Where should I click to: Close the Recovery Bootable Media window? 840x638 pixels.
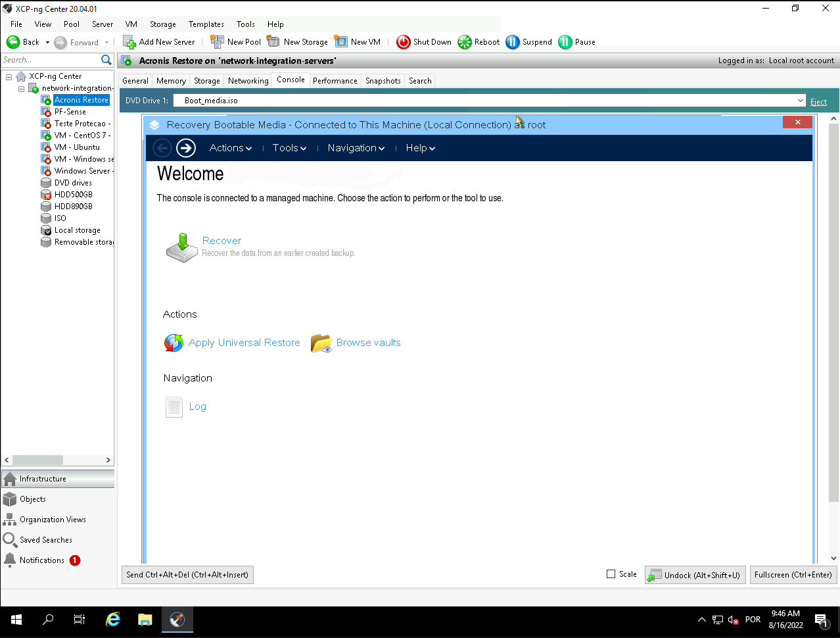(798, 122)
